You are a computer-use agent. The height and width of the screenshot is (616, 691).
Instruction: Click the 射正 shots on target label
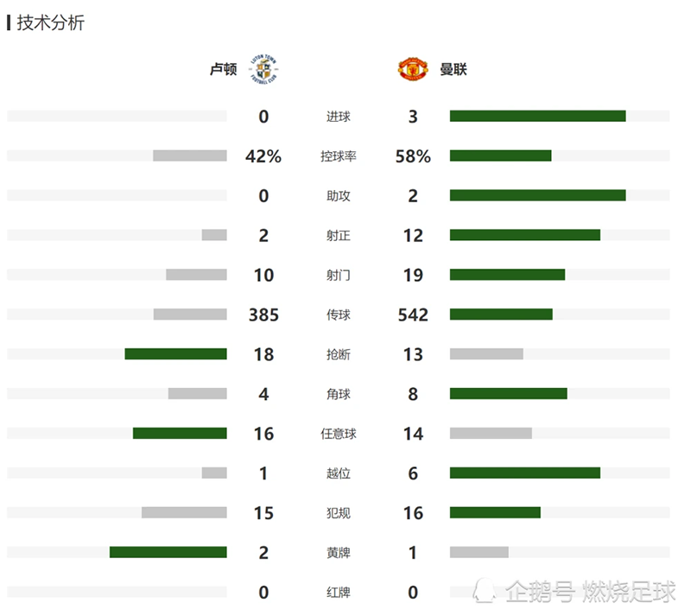(338, 236)
